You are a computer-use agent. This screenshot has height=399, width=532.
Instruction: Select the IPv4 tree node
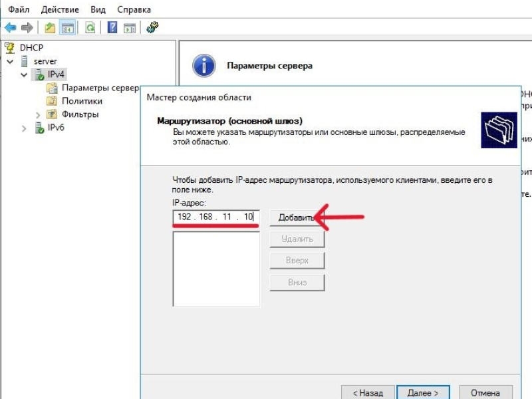coord(56,74)
